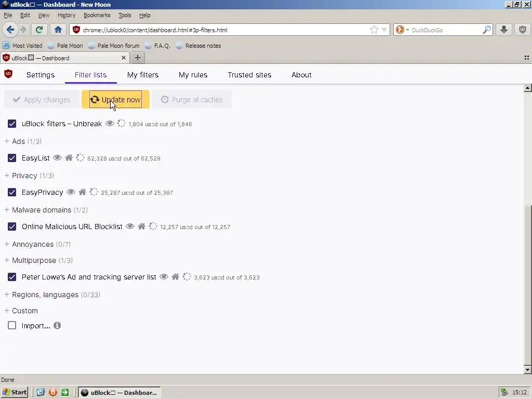
Task: Click the Update now button
Action: click(x=115, y=99)
